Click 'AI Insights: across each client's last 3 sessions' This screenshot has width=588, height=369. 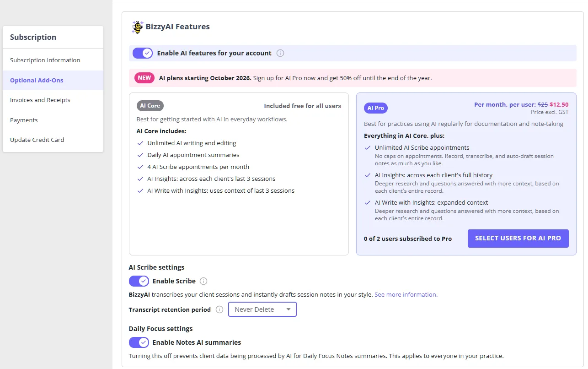211,179
